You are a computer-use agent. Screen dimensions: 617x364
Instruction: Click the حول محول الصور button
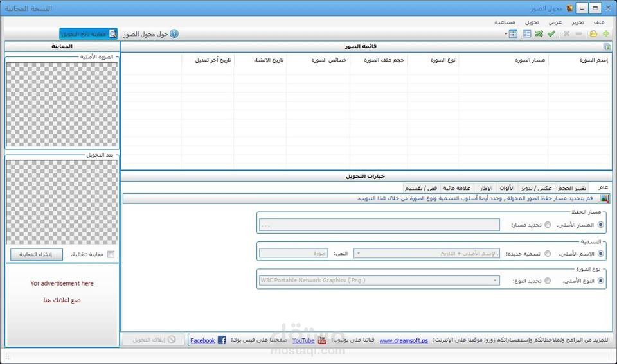[x=150, y=34]
